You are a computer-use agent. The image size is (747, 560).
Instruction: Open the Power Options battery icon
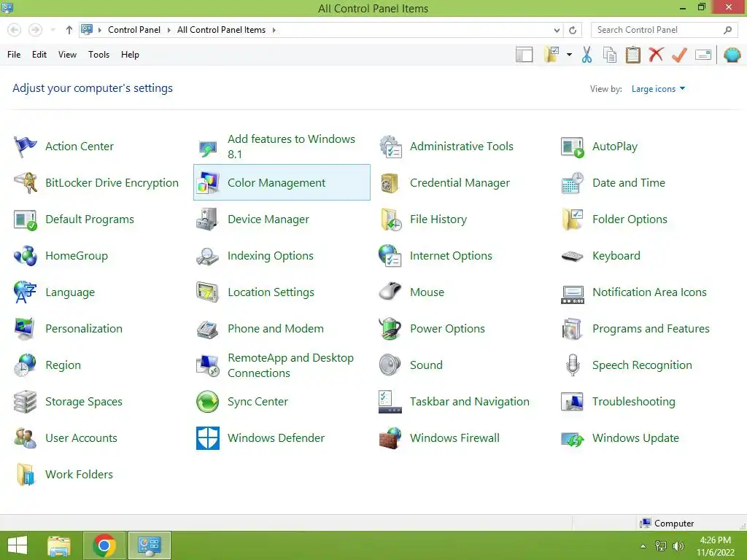390,329
